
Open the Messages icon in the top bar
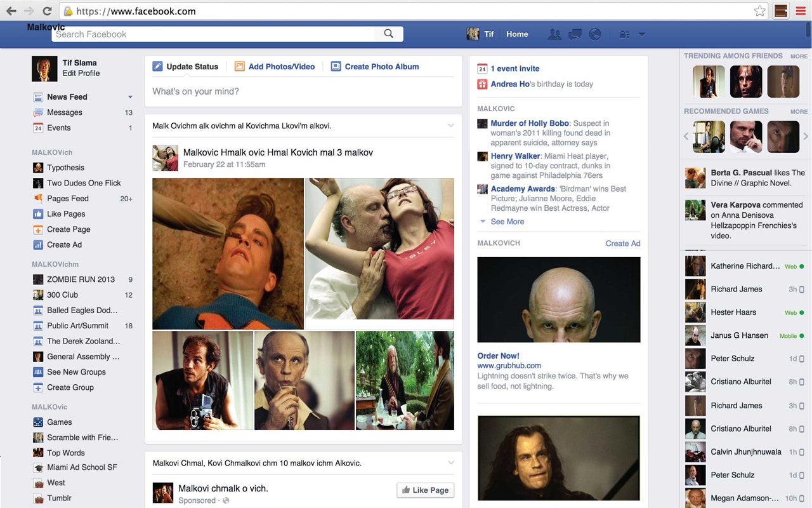[x=575, y=34]
